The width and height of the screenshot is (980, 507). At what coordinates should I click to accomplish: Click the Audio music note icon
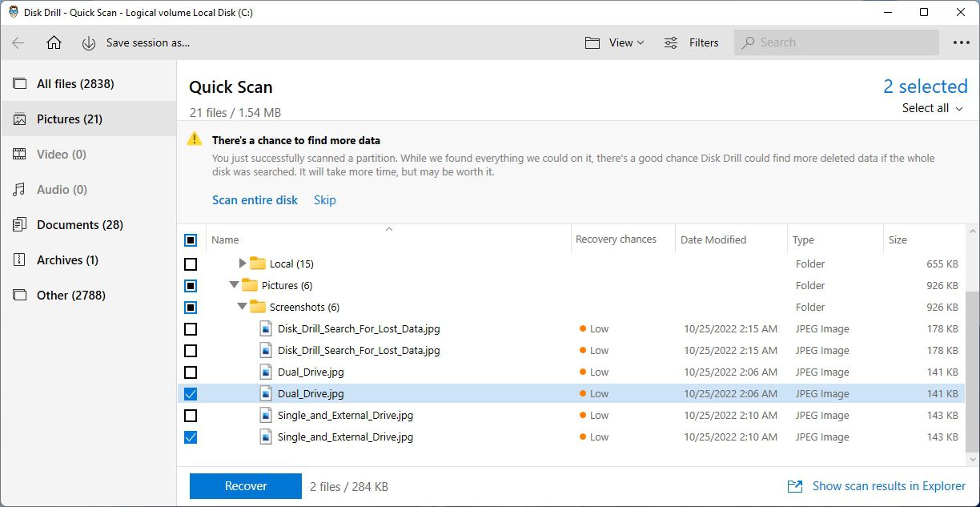coord(20,189)
